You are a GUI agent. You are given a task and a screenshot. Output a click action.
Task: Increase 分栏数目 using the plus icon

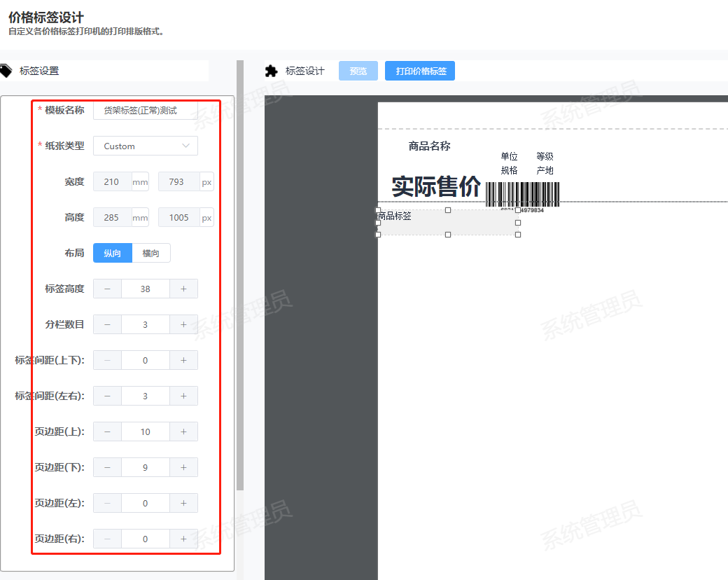pos(183,324)
